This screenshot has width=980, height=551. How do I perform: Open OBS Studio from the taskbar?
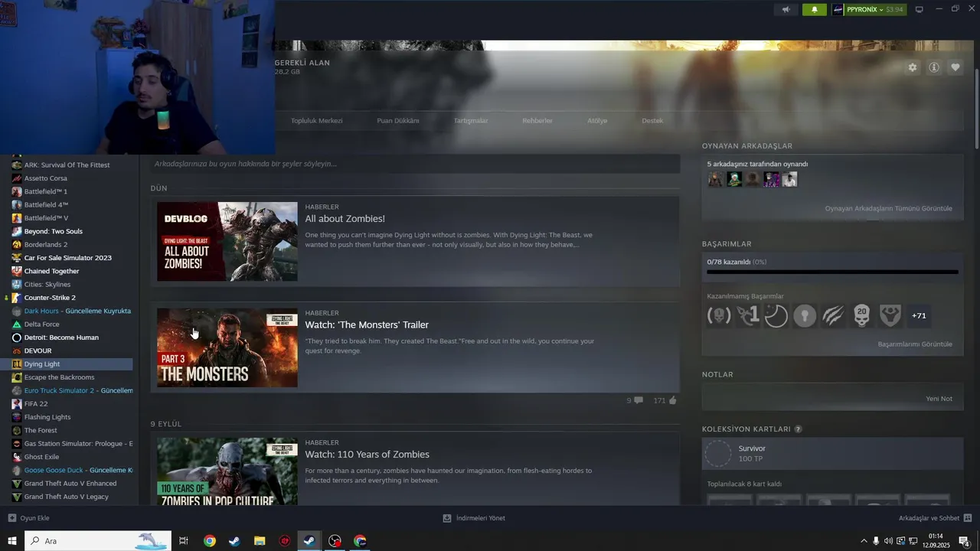335,541
